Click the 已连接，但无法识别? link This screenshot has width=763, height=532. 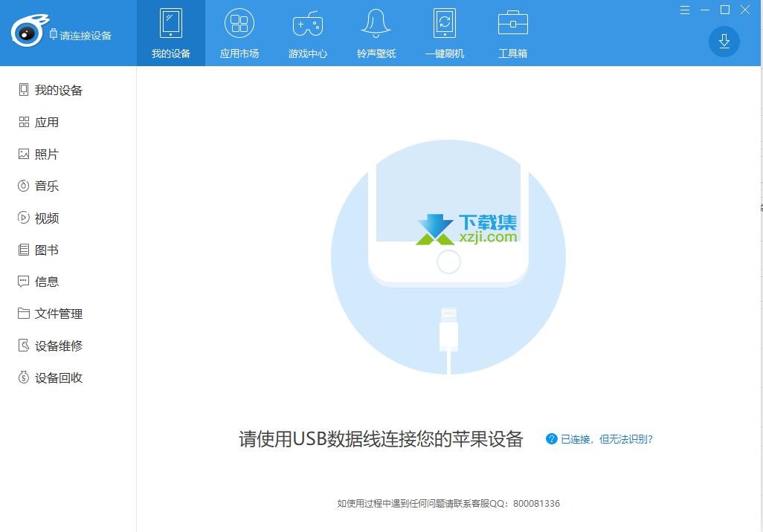tap(606, 439)
